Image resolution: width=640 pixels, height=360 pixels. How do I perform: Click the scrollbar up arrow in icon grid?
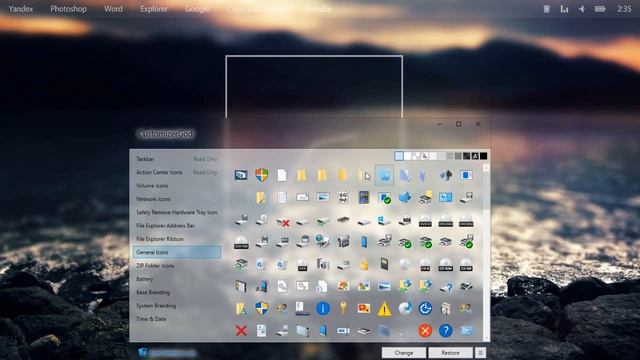pos(486,168)
